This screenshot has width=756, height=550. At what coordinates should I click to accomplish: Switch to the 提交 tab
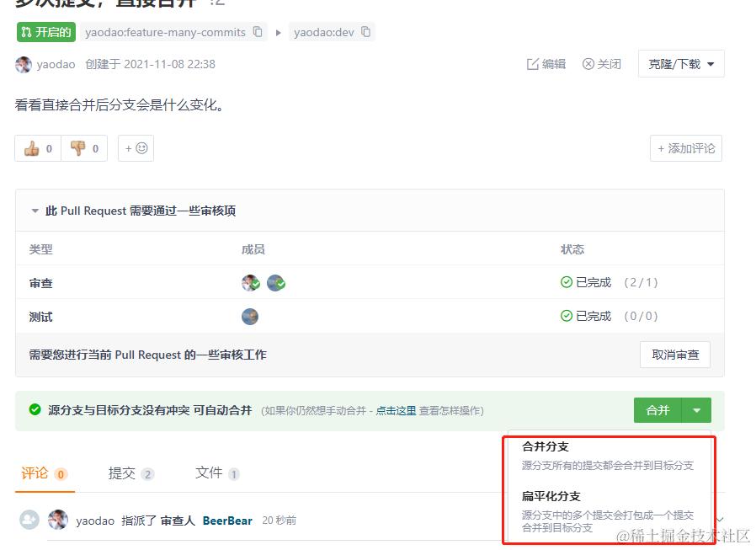tap(123, 473)
